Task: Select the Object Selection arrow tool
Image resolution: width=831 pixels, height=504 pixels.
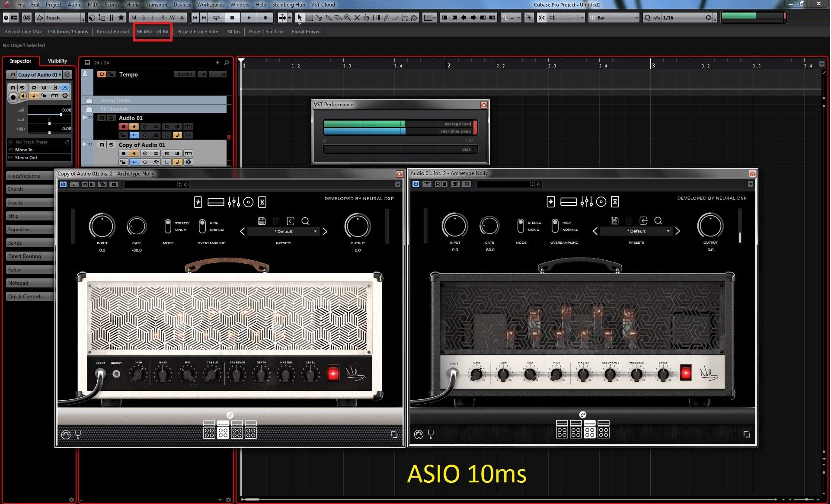Action: tap(300, 18)
